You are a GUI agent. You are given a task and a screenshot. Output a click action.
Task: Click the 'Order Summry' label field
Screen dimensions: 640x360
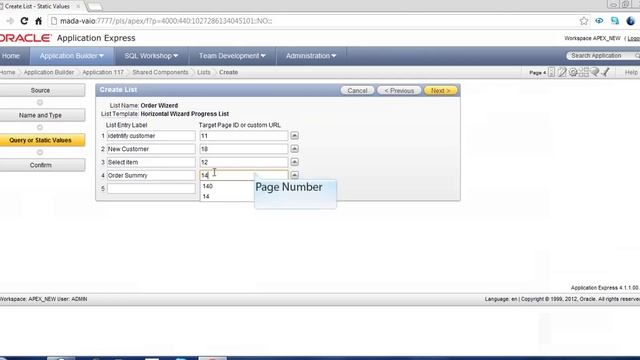[151, 175]
